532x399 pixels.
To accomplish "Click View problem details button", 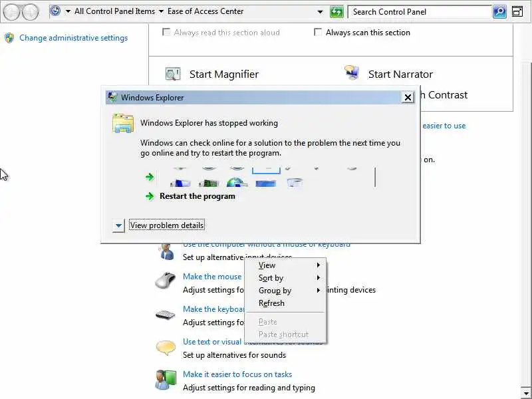I will click(167, 225).
